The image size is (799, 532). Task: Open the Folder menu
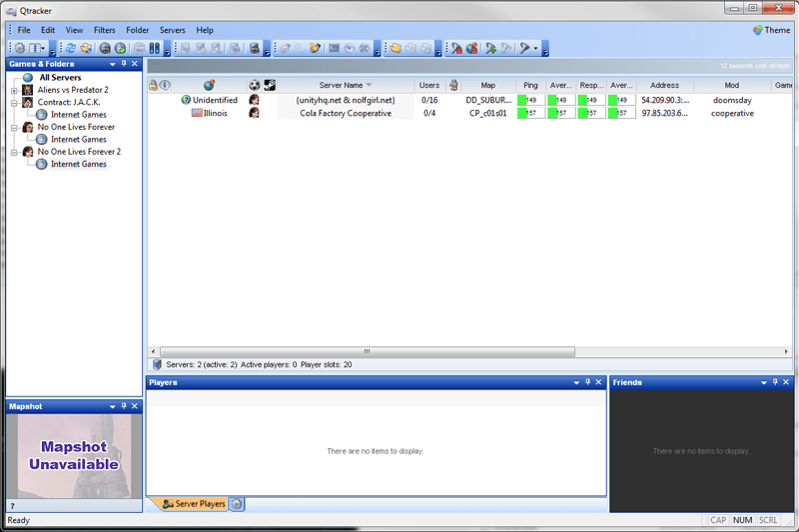[x=138, y=30]
